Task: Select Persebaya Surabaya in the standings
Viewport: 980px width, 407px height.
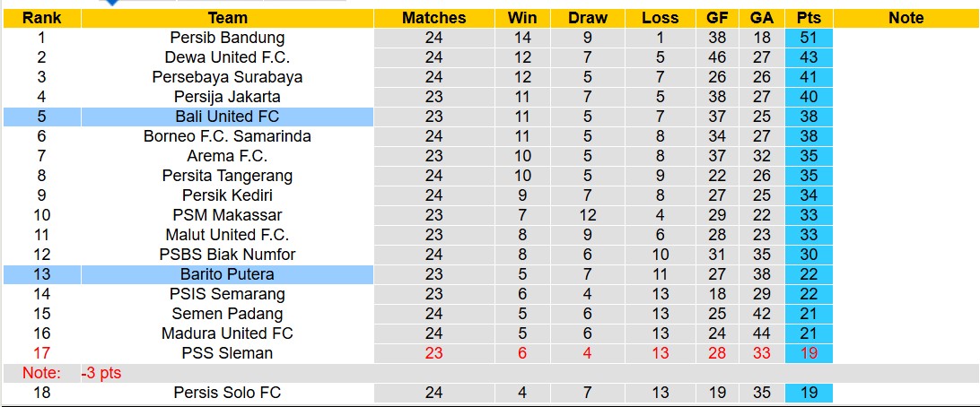Action: [x=227, y=77]
